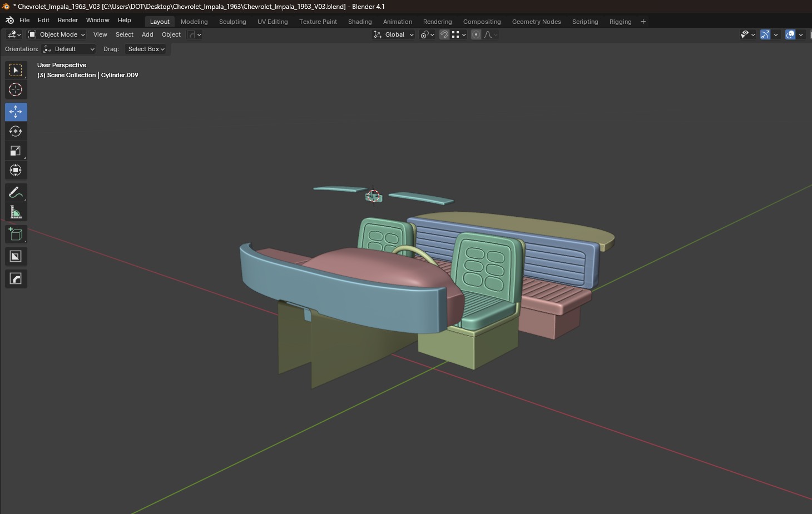The image size is (812, 514).
Task: Switch to the Animation workspace tab
Action: click(398, 22)
